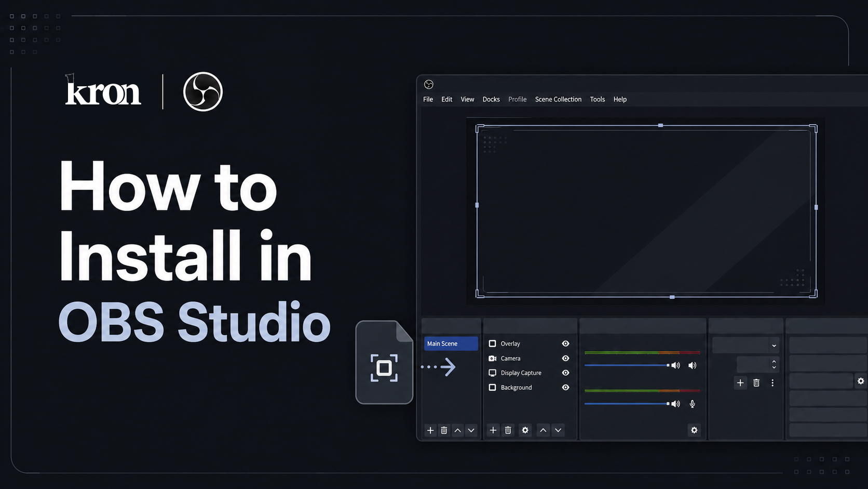The width and height of the screenshot is (868, 489).
Task: Mute the first audio mixer channel speaker
Action: pyautogui.click(x=692, y=365)
